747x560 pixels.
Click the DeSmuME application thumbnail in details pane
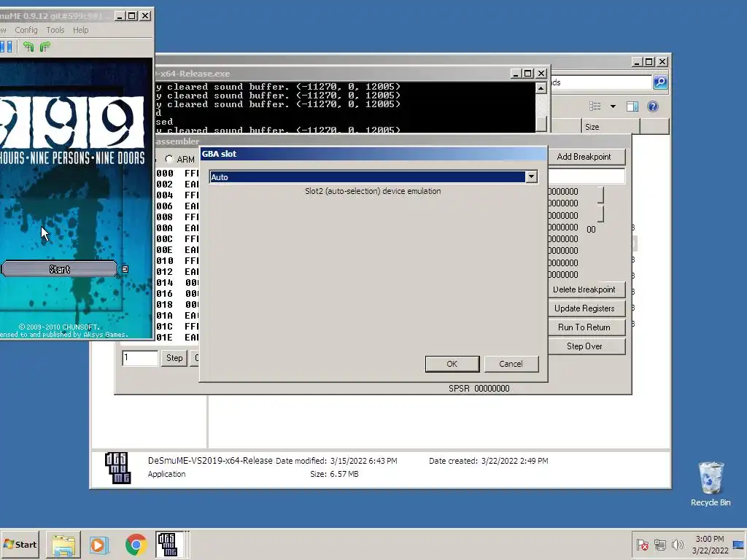[117, 467]
